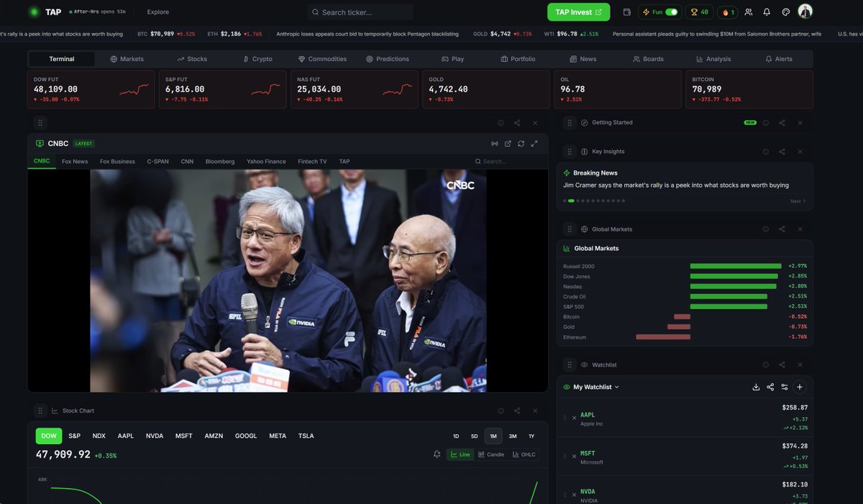Screen dimensions: 863x504
Task: Open the wallet icon in top bar
Action: [x=626, y=12]
